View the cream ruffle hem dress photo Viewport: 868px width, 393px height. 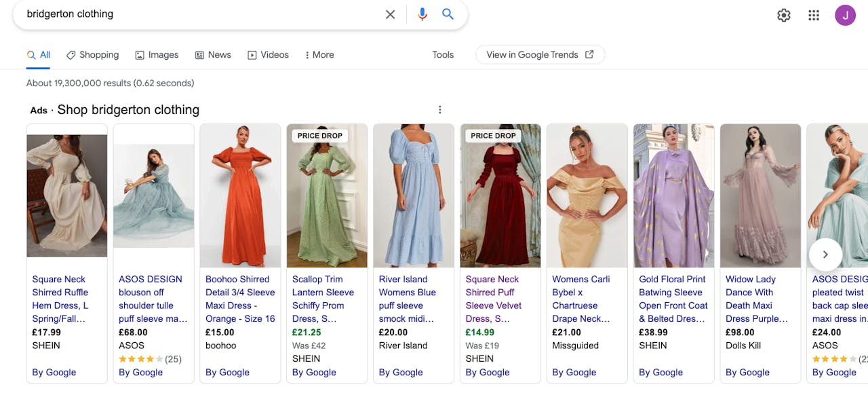67,195
